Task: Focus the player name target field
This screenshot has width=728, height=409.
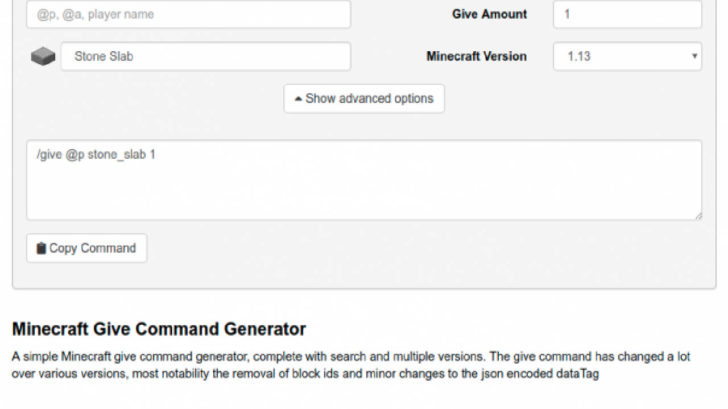Action: pos(188,14)
